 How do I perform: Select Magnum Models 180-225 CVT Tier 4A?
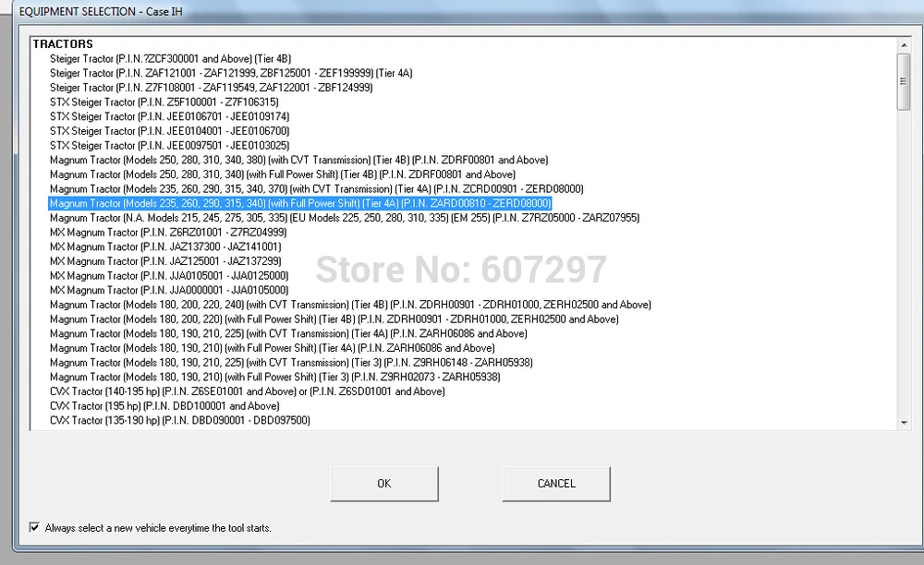coord(288,333)
